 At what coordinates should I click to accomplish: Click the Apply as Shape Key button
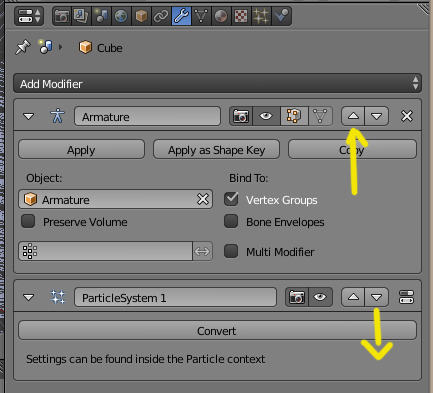[216, 149]
